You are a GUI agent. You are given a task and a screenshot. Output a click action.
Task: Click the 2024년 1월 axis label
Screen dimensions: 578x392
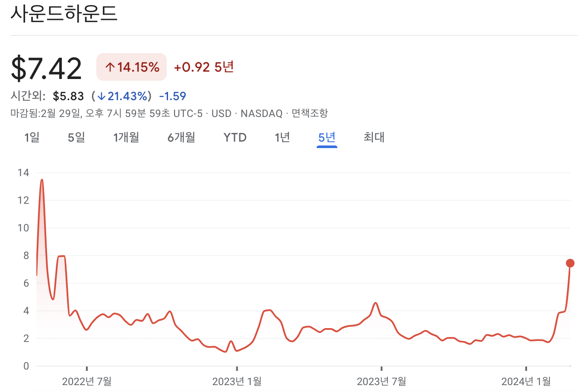[527, 382]
